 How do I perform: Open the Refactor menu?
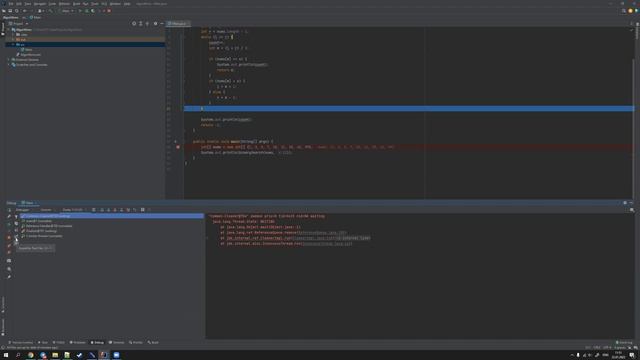(64, 4)
